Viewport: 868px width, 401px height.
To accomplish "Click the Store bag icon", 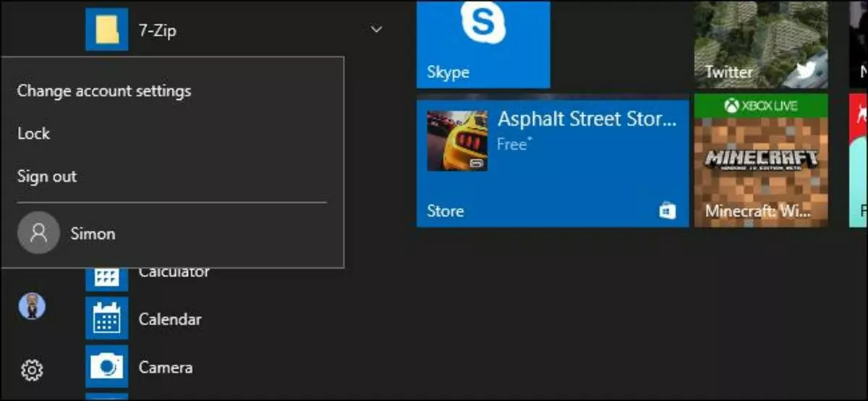I will [x=668, y=210].
